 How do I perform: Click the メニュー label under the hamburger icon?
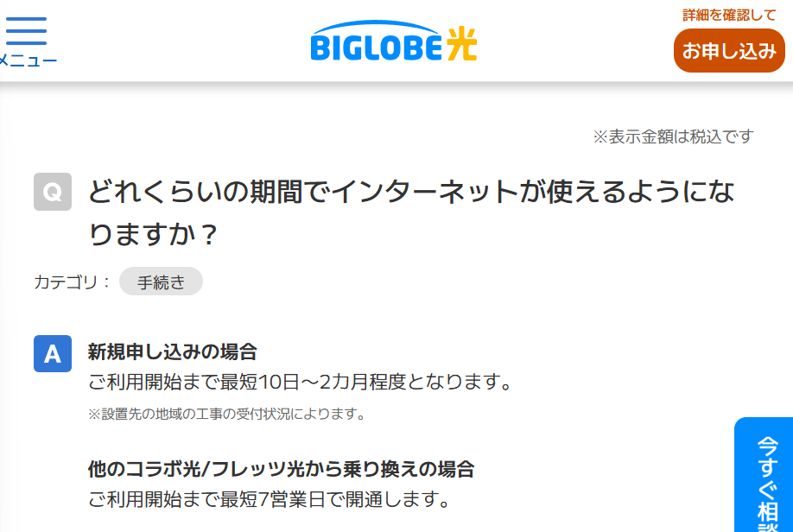click(x=29, y=59)
